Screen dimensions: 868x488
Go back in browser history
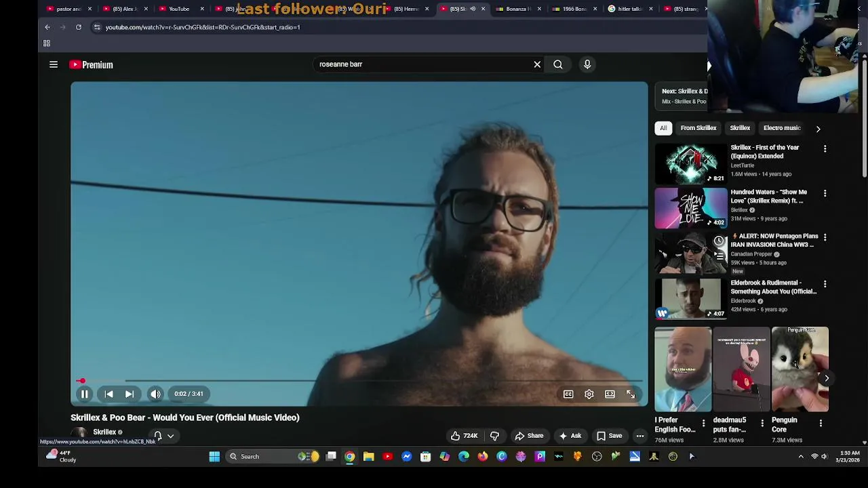(47, 27)
